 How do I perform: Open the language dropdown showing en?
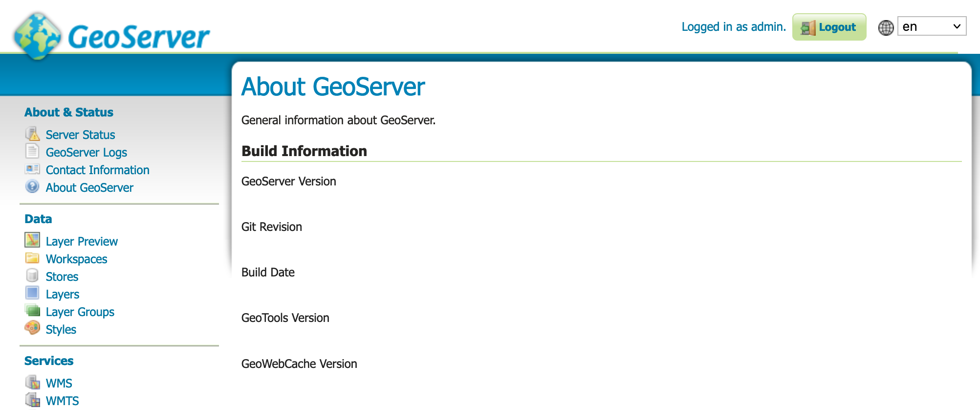pyautogui.click(x=932, y=26)
